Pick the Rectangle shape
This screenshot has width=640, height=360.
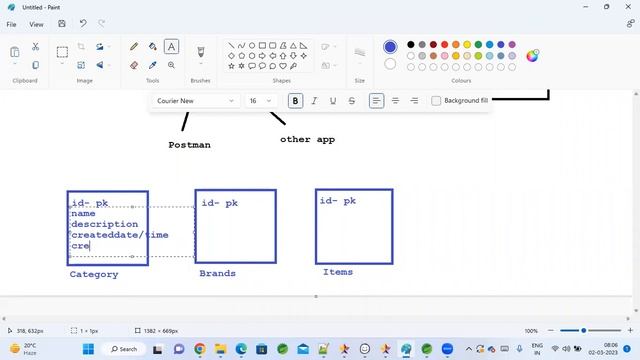pos(262,45)
